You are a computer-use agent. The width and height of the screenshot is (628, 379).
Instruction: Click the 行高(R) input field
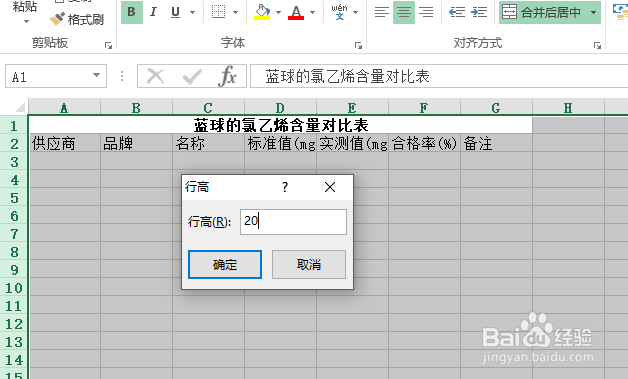(293, 222)
